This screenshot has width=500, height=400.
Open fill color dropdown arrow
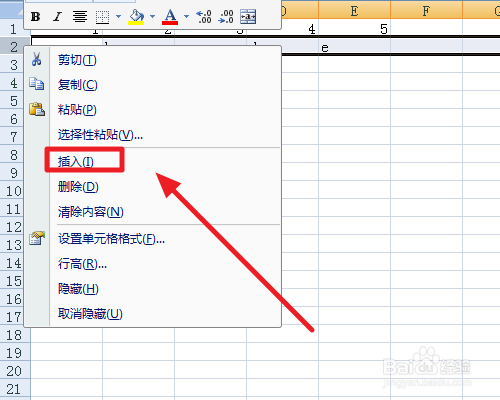(x=152, y=16)
